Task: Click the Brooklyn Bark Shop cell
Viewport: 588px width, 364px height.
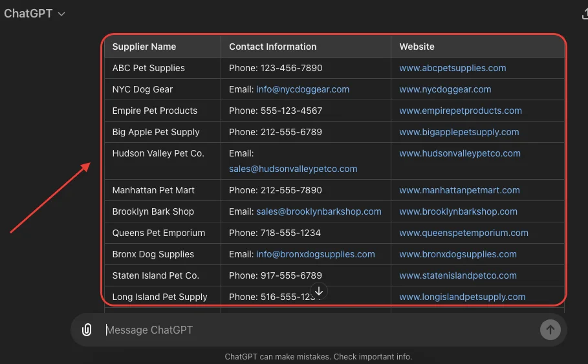Action: coord(162,211)
